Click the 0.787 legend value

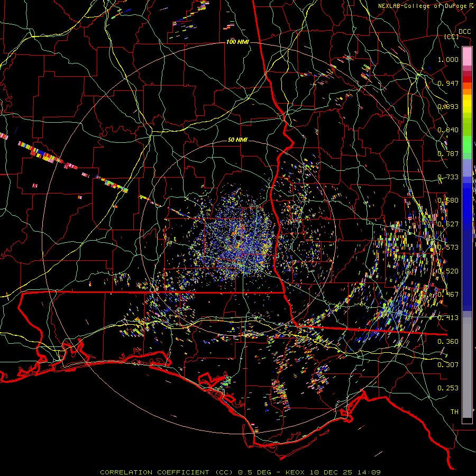click(x=448, y=153)
